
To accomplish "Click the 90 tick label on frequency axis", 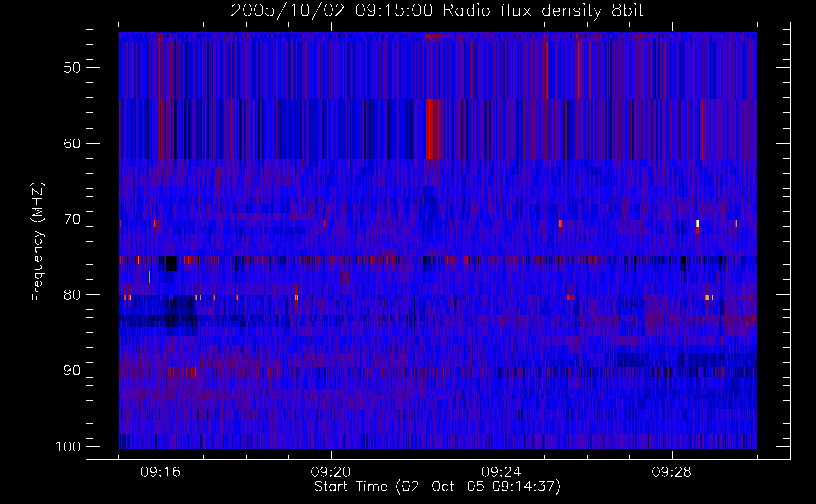I will (x=72, y=370).
